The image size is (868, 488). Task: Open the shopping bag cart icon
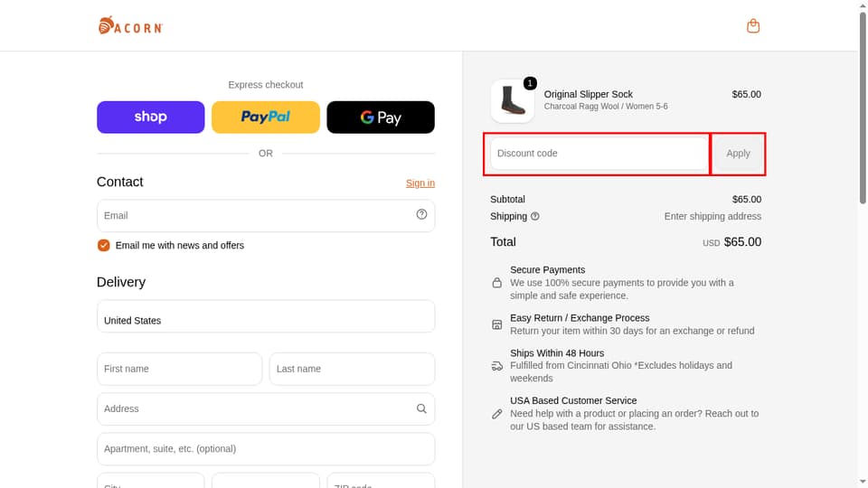pos(753,26)
